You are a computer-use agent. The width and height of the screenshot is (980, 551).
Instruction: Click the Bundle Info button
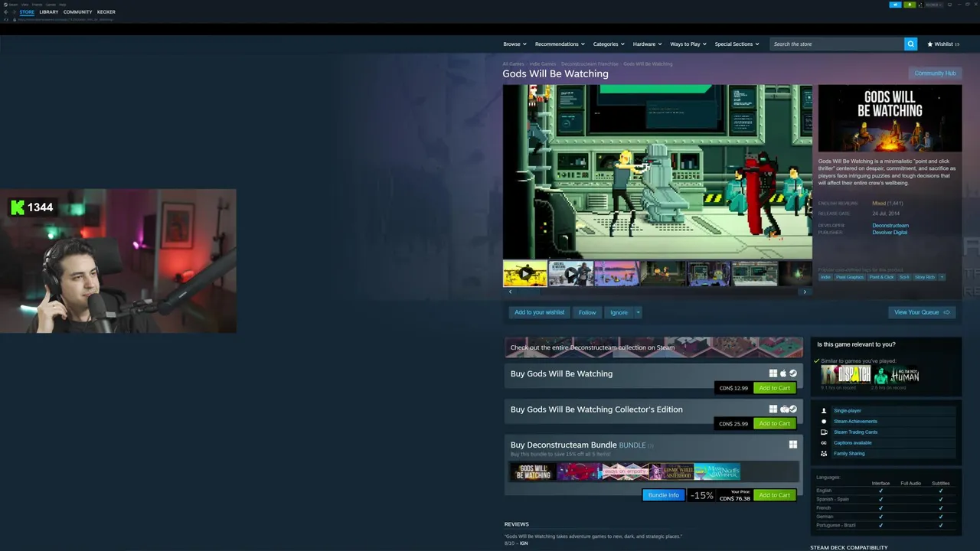pyautogui.click(x=663, y=495)
